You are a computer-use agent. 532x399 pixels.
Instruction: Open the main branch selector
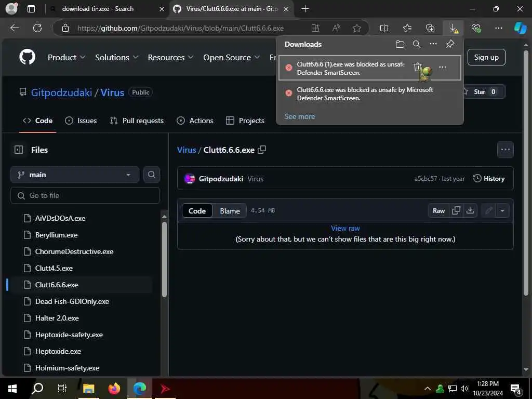[75, 175]
